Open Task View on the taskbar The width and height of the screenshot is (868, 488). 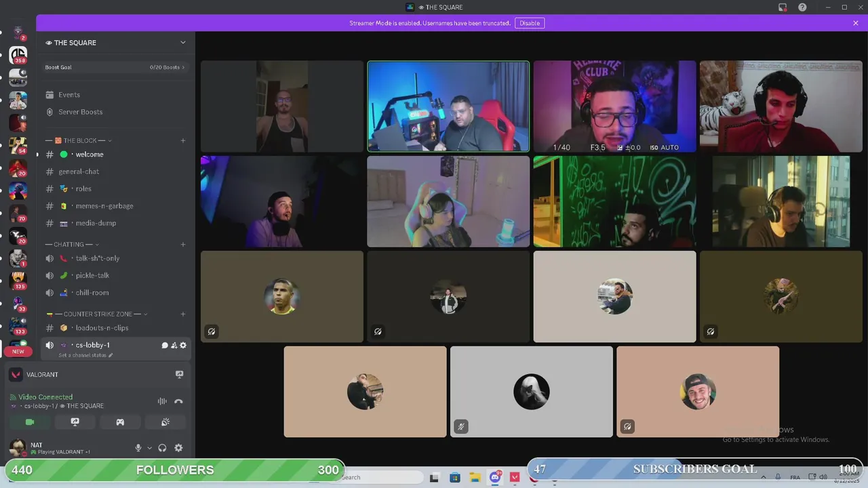coord(434,477)
